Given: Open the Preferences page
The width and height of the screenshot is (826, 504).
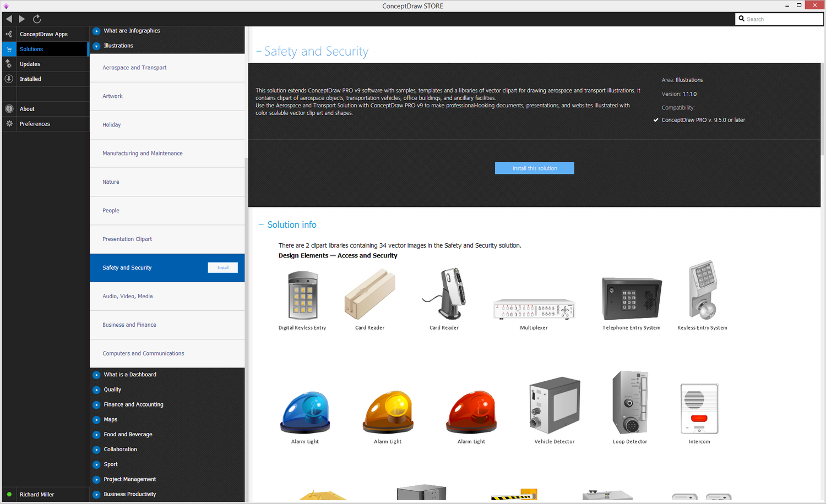Looking at the screenshot, I should pos(35,124).
